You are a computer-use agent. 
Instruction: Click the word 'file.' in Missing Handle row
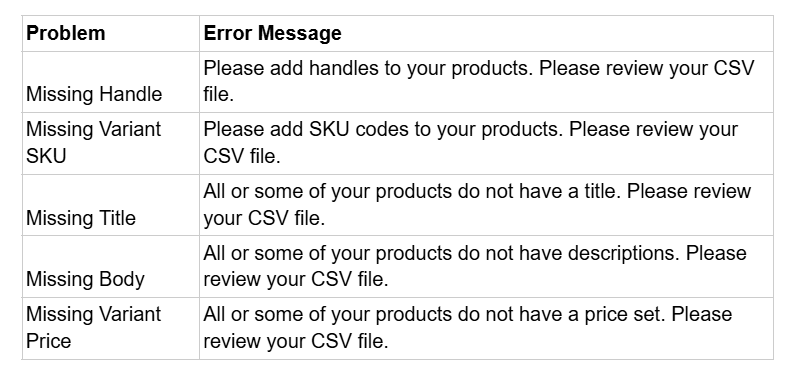(x=218, y=95)
